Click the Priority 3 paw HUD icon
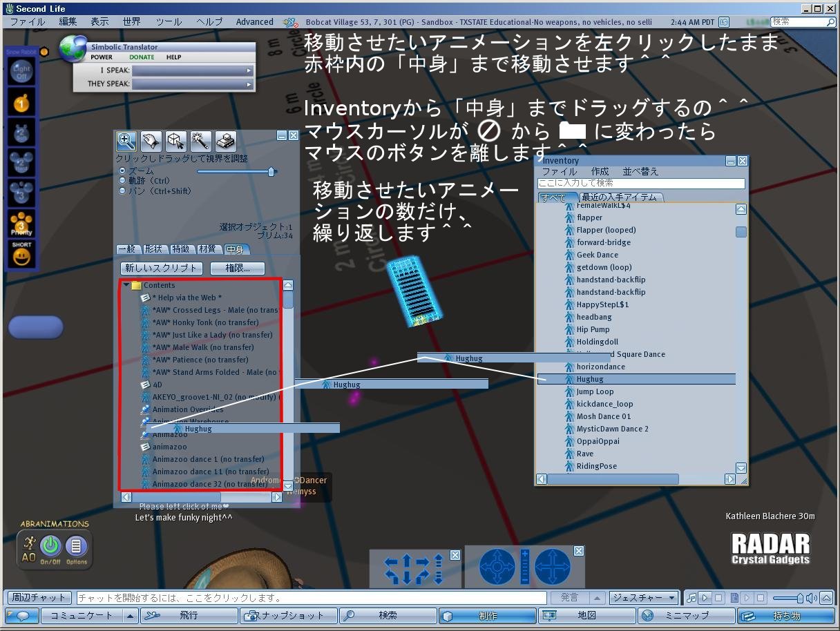The image size is (840, 631). [21, 224]
